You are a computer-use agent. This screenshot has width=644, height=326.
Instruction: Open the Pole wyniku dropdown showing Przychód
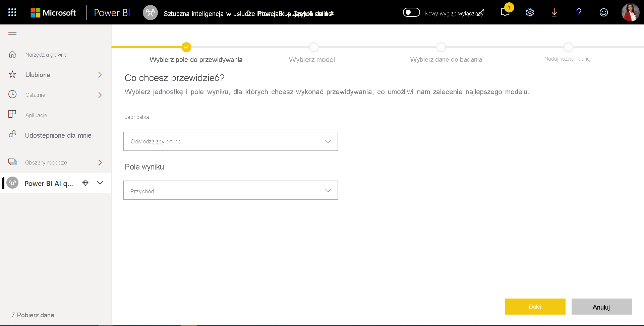click(x=231, y=190)
